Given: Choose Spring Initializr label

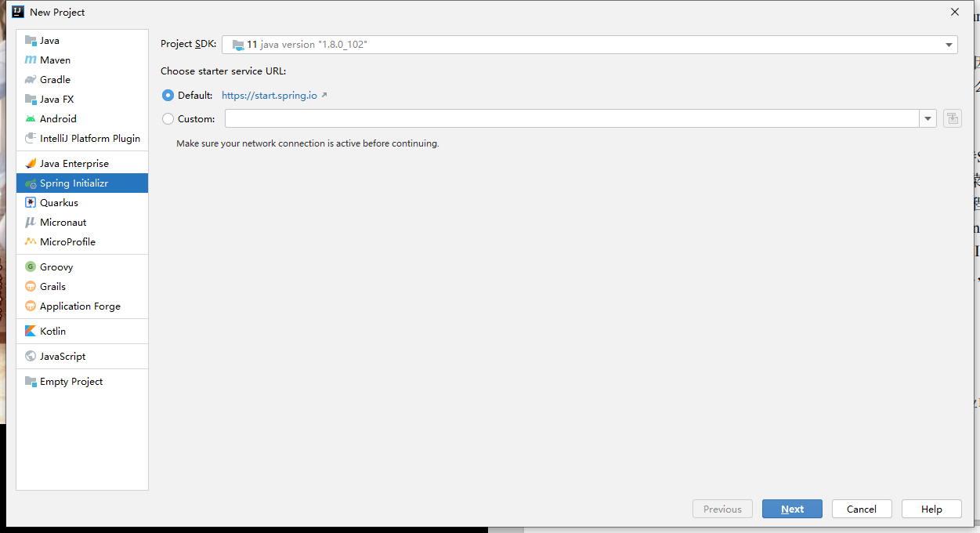Looking at the screenshot, I should [x=74, y=183].
